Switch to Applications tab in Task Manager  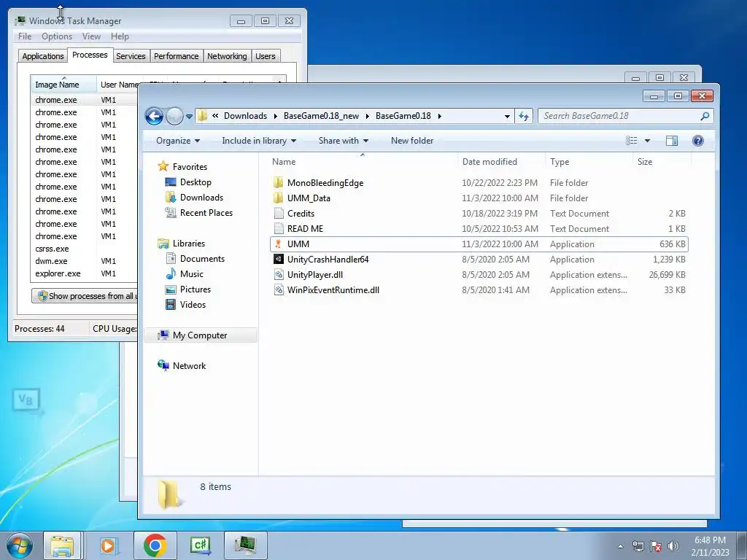click(43, 56)
